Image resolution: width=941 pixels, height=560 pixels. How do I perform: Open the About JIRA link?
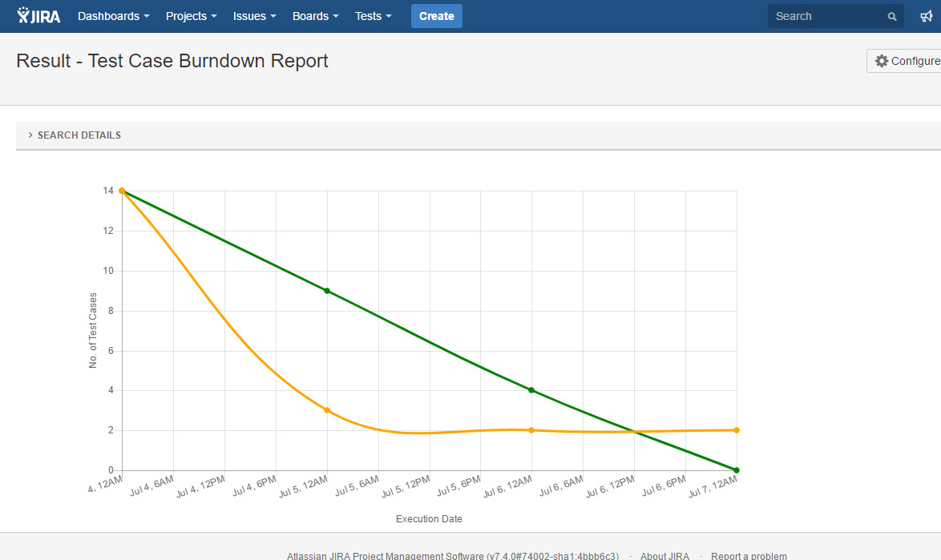(x=664, y=556)
